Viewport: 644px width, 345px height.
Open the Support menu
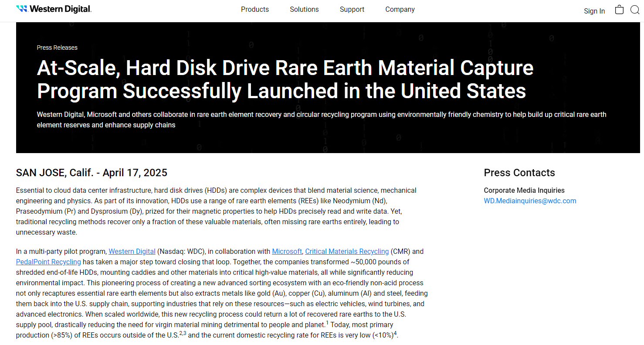point(352,10)
